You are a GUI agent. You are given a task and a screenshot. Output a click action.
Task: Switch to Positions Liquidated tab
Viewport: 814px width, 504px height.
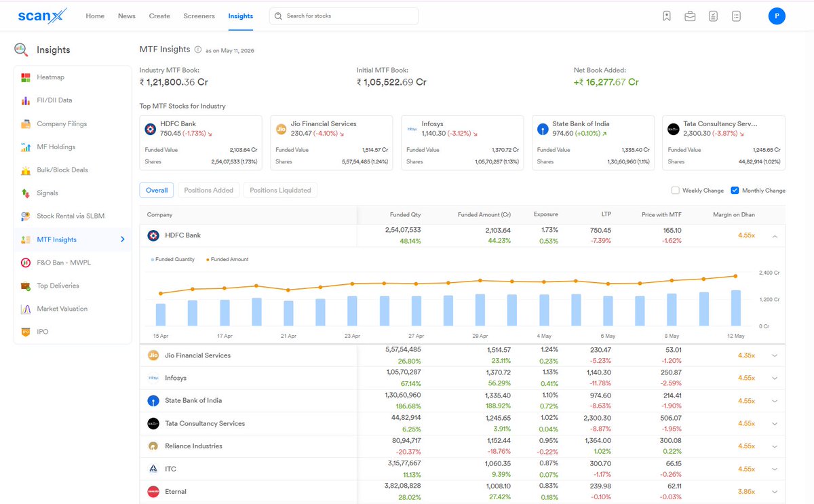280,191
